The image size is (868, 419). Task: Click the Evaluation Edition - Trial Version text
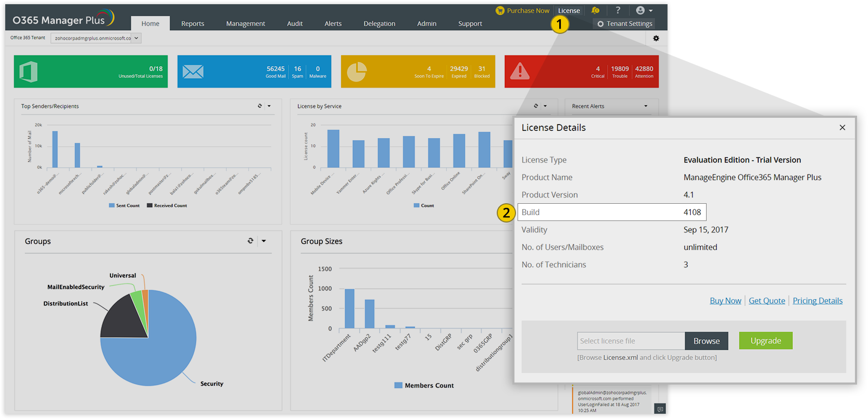point(742,160)
